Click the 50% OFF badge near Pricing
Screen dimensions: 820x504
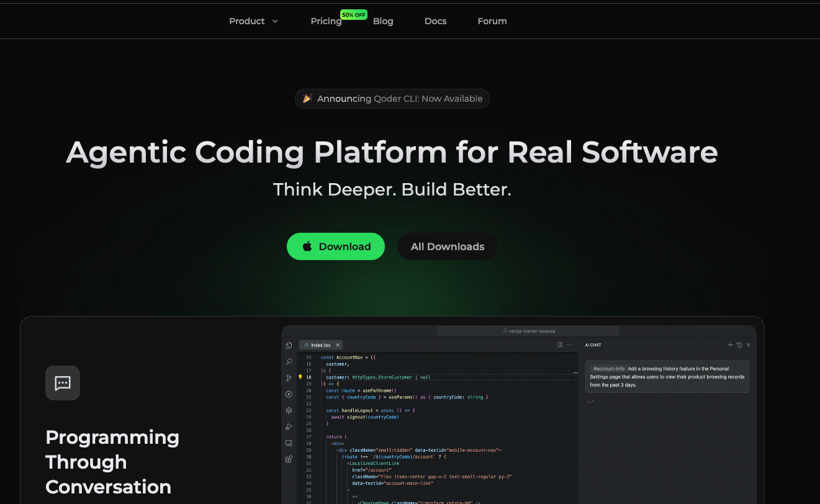[354, 14]
